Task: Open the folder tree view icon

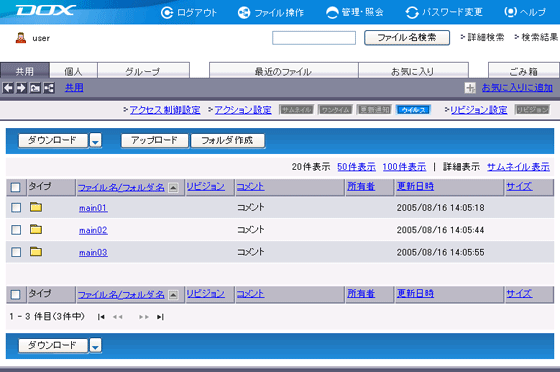Action: coord(49,88)
